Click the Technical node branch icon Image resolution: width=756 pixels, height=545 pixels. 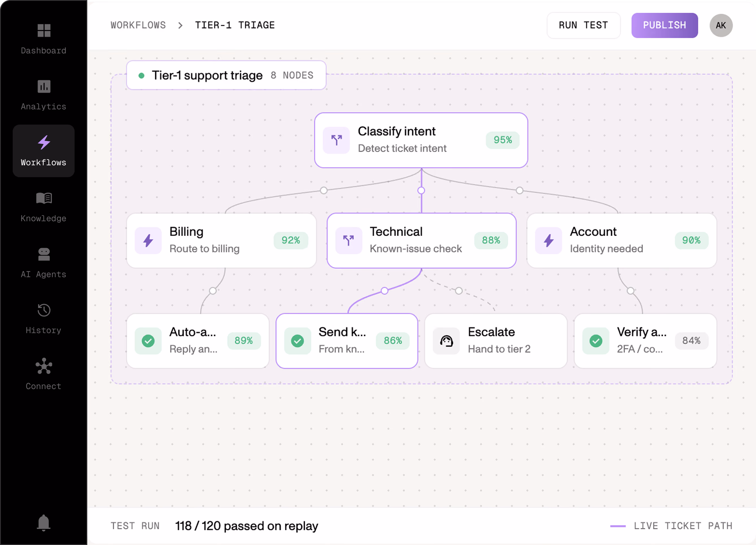(349, 240)
